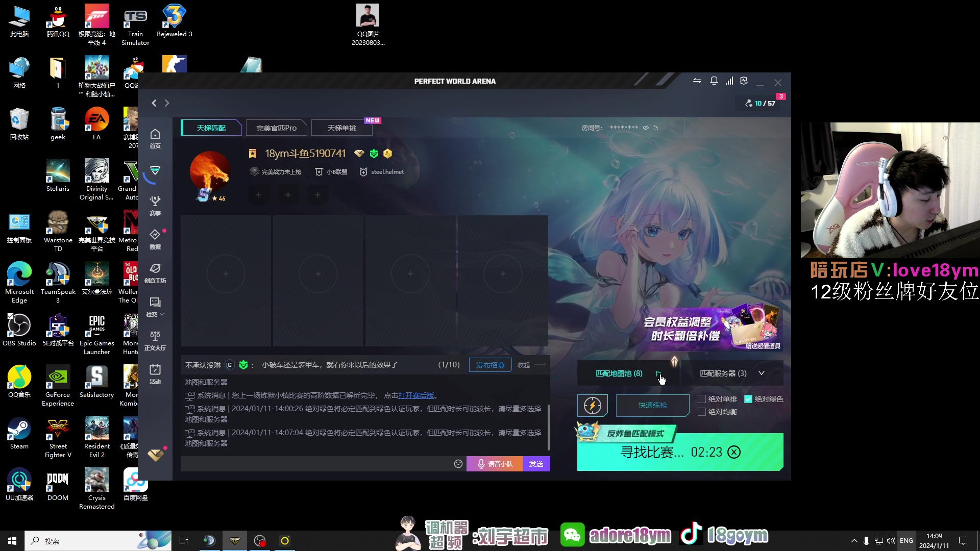
Task: Click the notification bell icon
Action: (714, 81)
